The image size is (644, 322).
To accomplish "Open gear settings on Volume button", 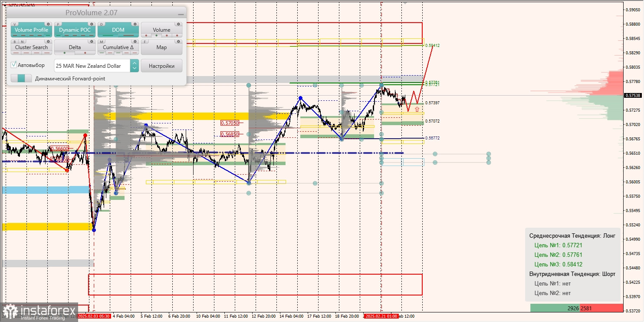I will click(178, 24).
